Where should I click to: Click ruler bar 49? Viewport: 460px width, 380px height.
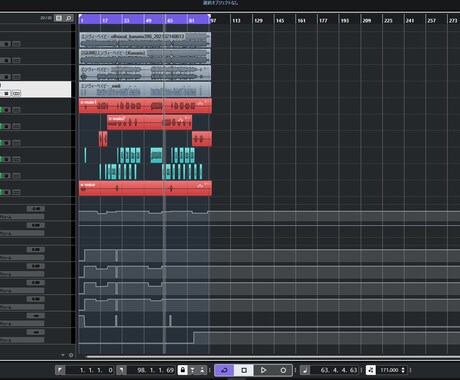click(149, 20)
